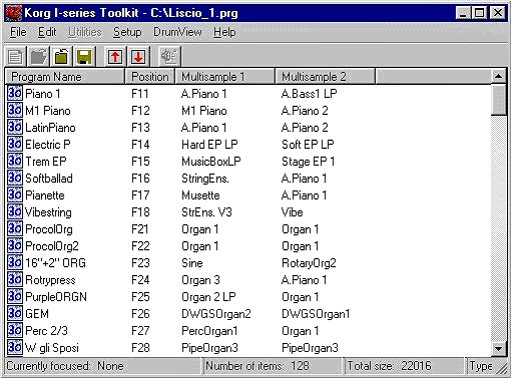Click the program icon beside Perc 2/3
Viewport: 511px width, 379px height.
coord(15,331)
